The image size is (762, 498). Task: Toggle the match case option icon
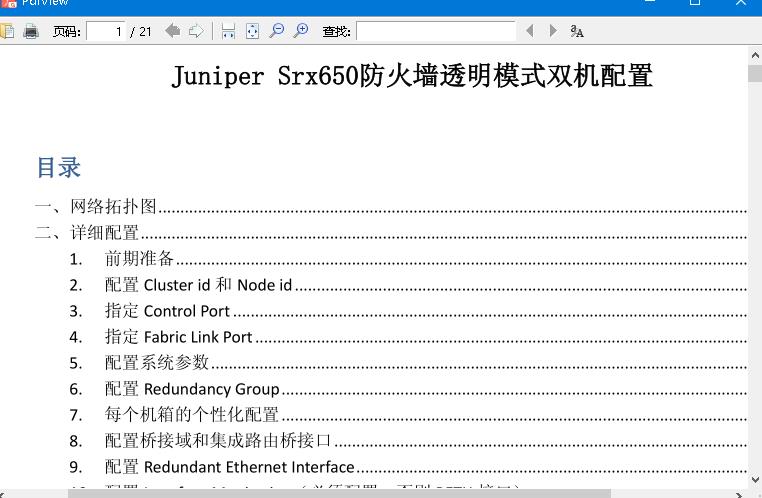tap(577, 31)
